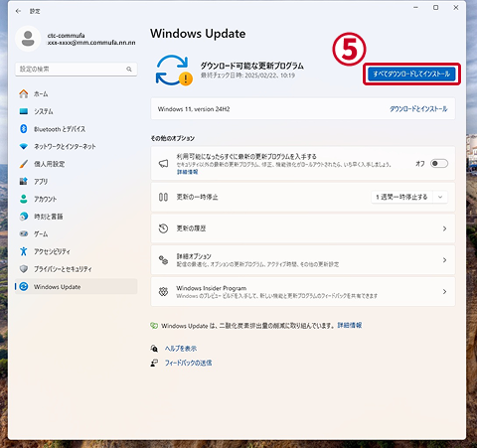Image resolution: width=477 pixels, height=448 pixels.
Task: Click the Windows Insider Program icon
Action: 163,291
